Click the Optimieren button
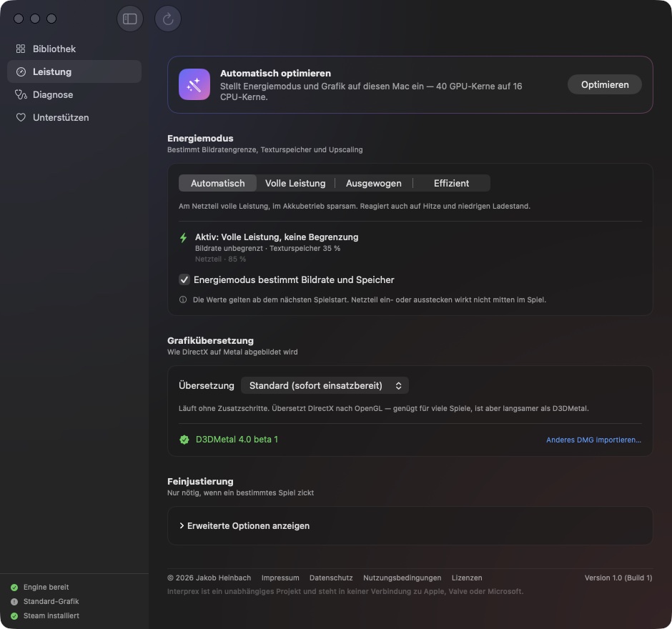Image resolution: width=672 pixels, height=629 pixels. point(605,84)
